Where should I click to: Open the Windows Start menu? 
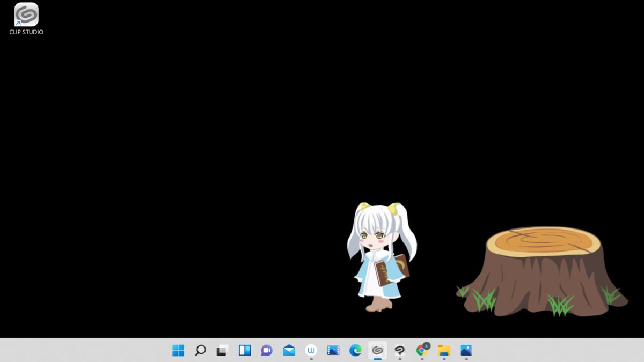pyautogui.click(x=178, y=350)
